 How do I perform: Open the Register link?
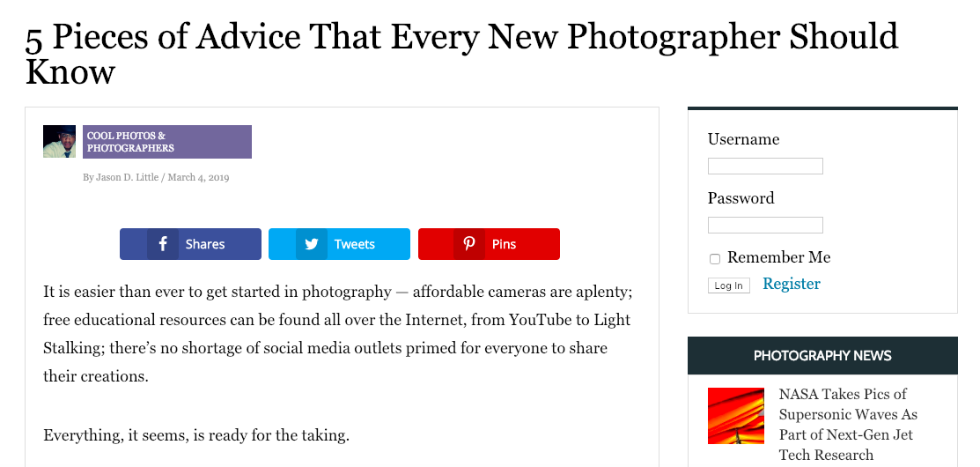[x=791, y=284]
